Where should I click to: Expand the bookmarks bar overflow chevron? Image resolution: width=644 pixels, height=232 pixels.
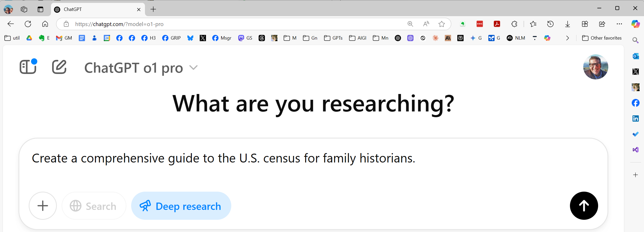tap(568, 38)
